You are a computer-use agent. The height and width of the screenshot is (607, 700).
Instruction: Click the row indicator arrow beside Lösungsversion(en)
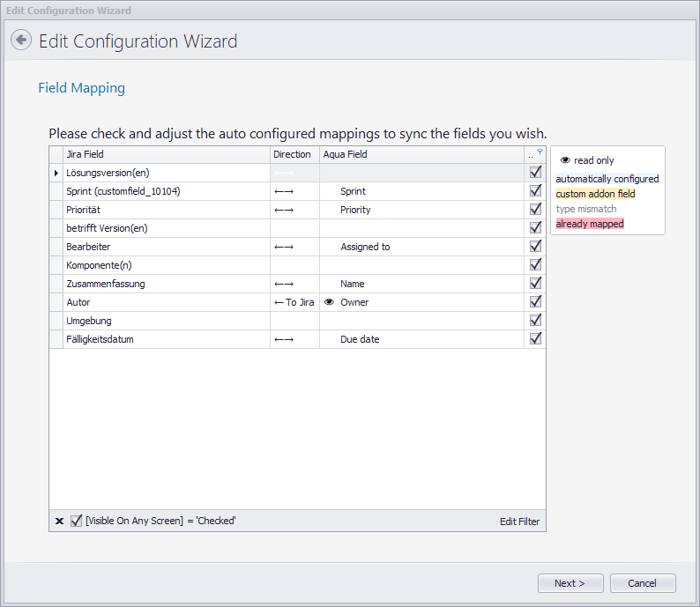pyautogui.click(x=56, y=173)
